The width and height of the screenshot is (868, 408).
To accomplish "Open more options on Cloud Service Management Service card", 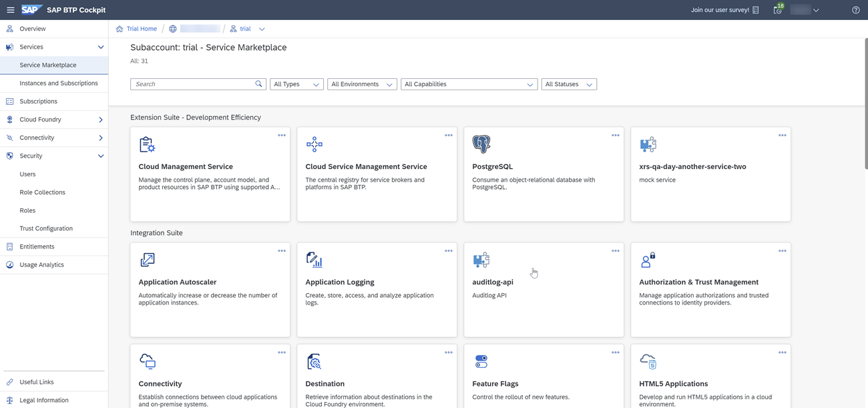I will (x=449, y=136).
